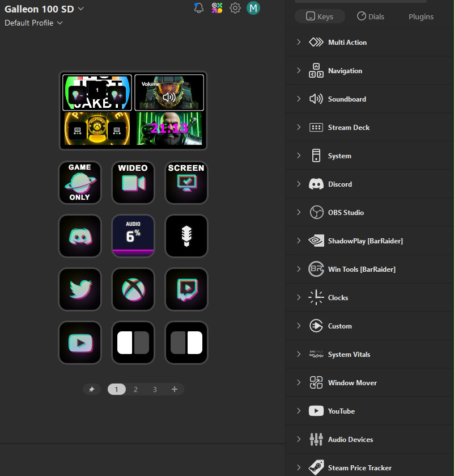The width and height of the screenshot is (454, 476).
Task: Switch to the Plugins tab
Action: (x=421, y=16)
